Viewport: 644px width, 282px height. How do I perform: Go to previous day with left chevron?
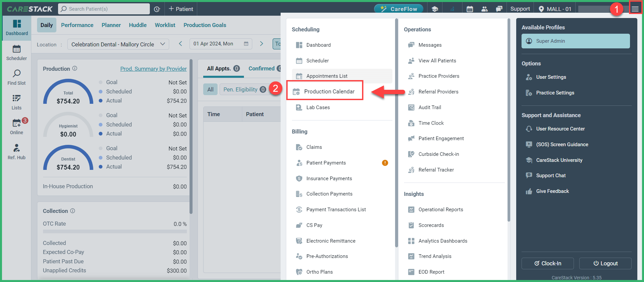tap(181, 44)
